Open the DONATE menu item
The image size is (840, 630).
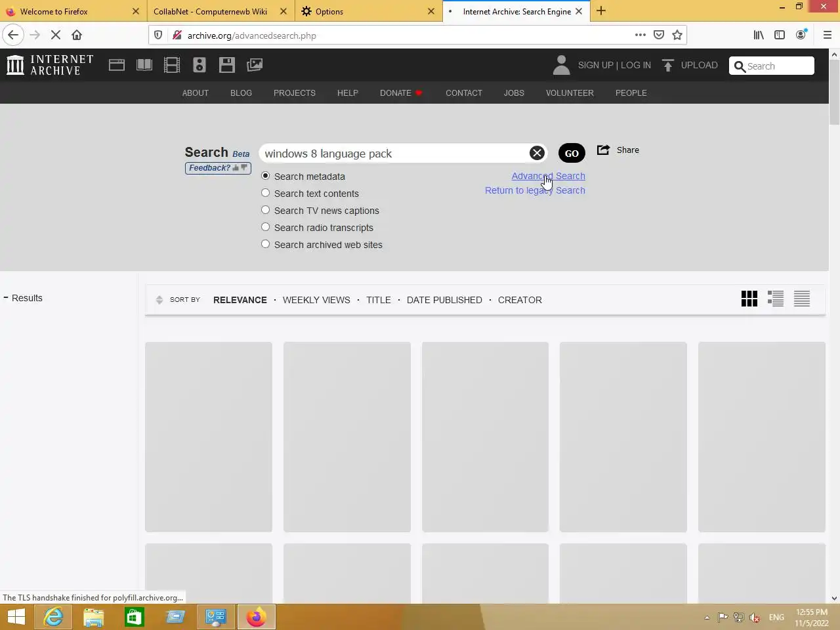(401, 93)
